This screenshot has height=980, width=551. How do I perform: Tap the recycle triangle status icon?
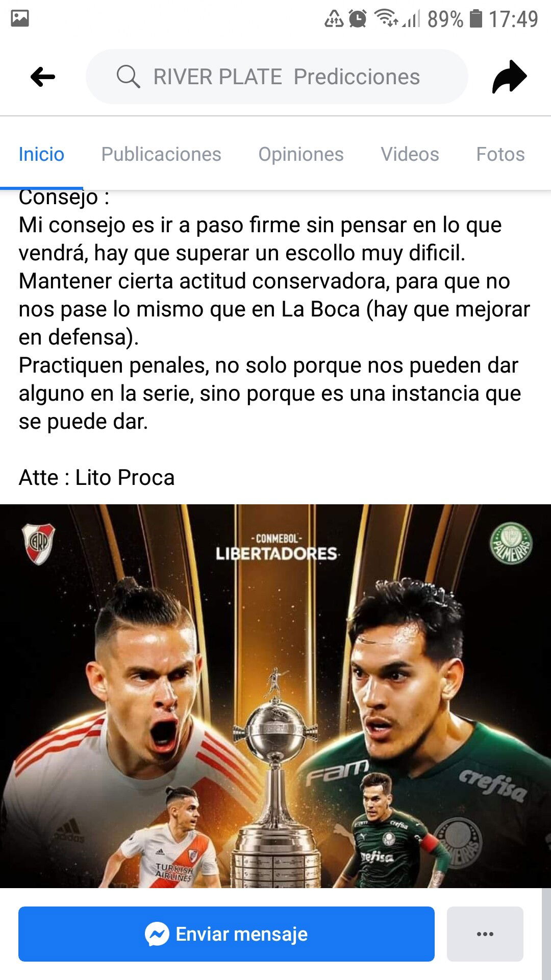click(x=334, y=19)
